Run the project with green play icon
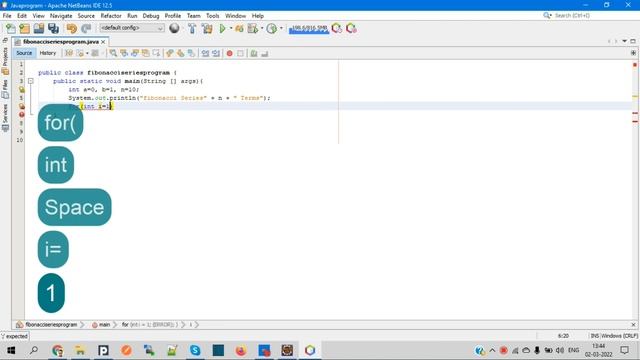Image resolution: width=640 pixels, height=360 pixels. click(x=222, y=28)
